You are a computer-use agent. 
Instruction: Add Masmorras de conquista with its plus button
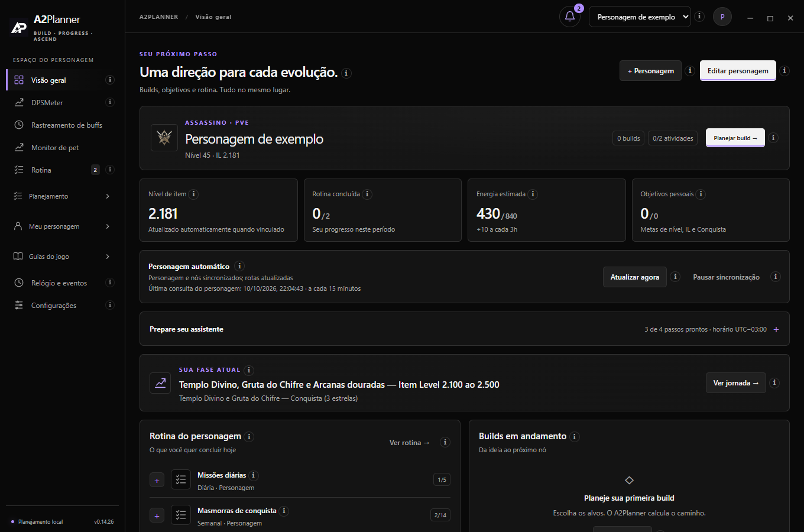point(157,516)
